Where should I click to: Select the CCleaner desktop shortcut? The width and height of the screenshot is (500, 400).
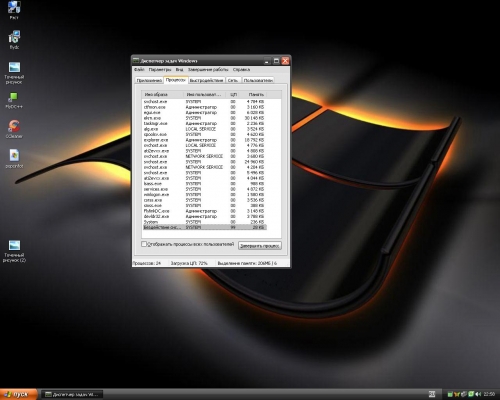[x=14, y=129]
